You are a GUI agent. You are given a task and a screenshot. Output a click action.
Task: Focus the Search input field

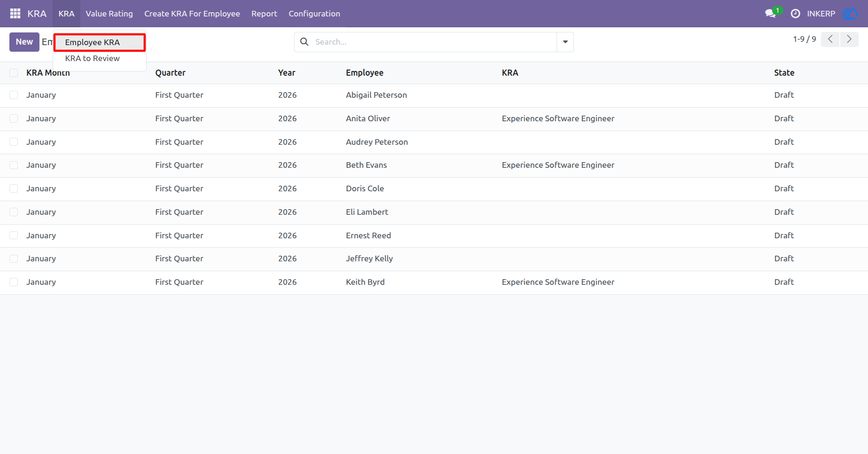[434, 42]
